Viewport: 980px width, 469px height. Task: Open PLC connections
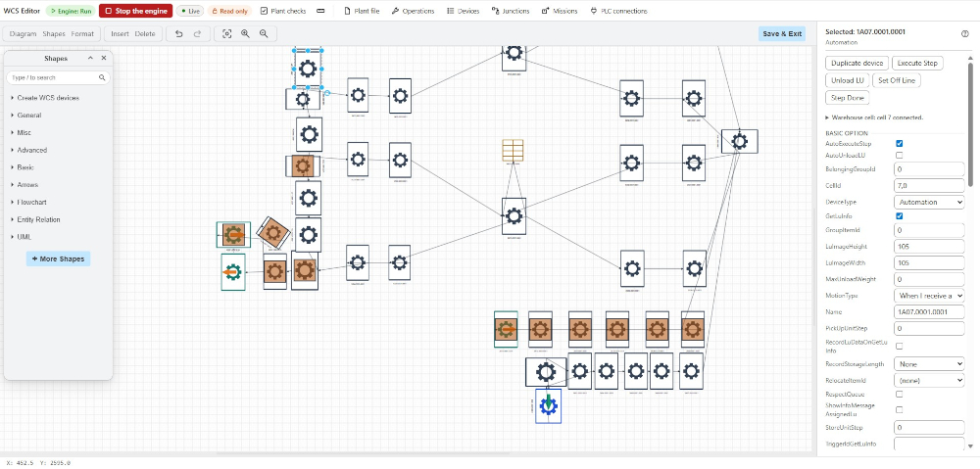click(x=618, y=11)
